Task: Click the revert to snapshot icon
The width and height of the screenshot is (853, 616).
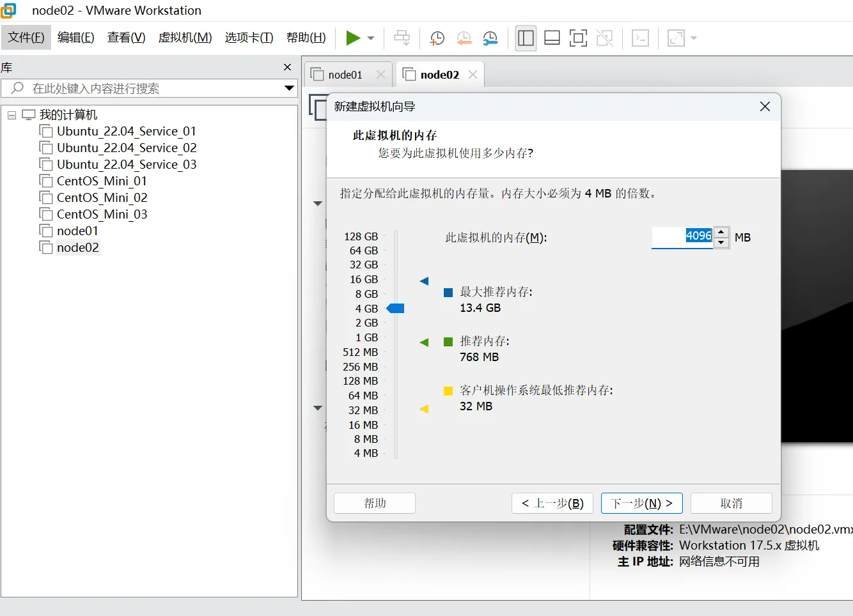Action: pos(464,38)
